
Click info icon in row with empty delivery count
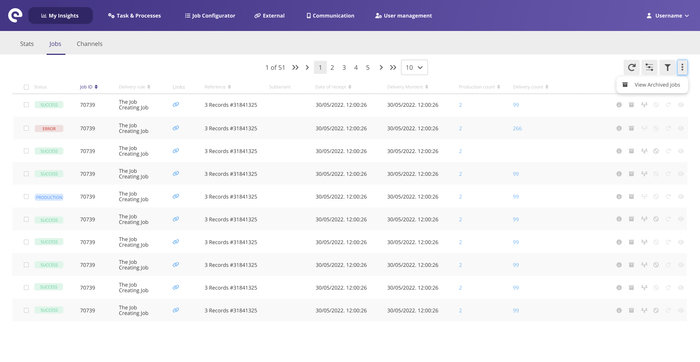click(619, 151)
